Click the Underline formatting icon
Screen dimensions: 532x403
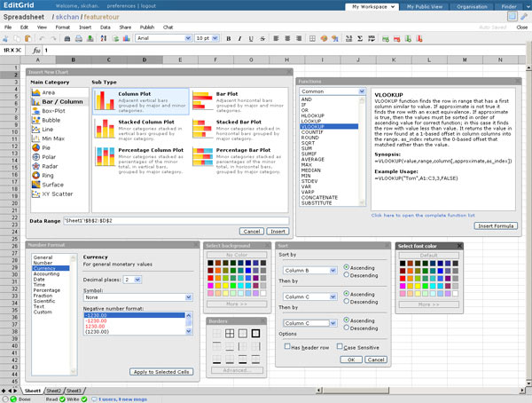pos(251,38)
